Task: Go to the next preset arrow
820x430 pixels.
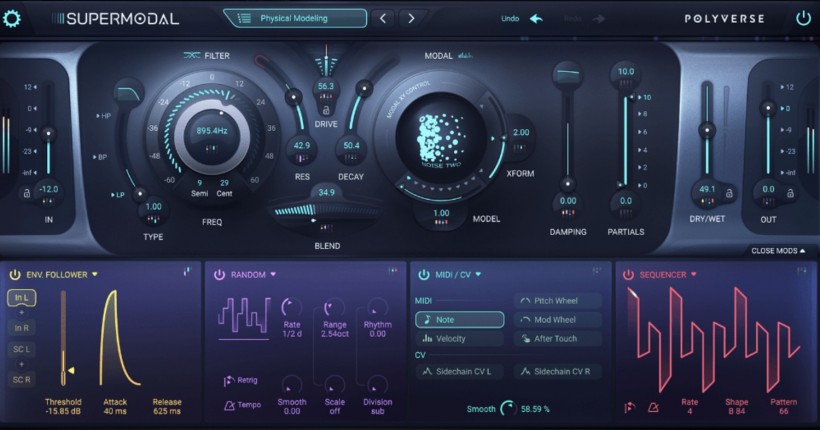Action: [x=411, y=18]
